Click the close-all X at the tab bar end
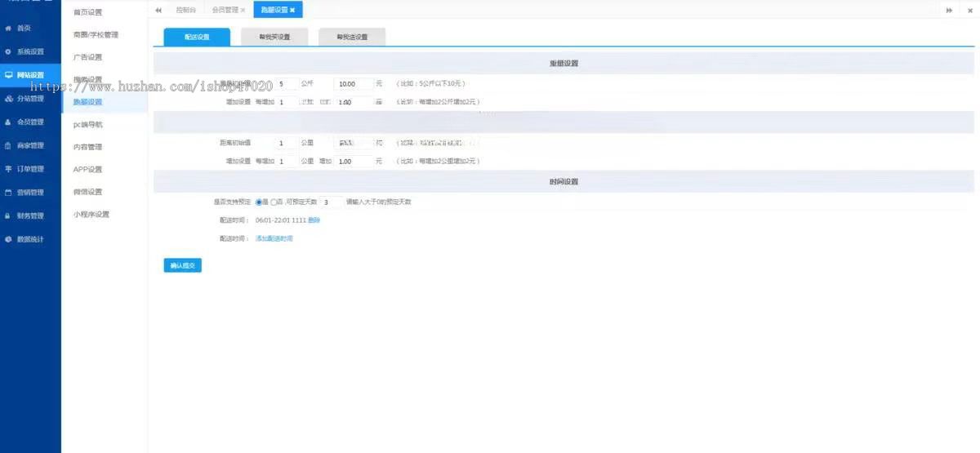Image resolution: width=980 pixels, height=453 pixels. (x=969, y=10)
